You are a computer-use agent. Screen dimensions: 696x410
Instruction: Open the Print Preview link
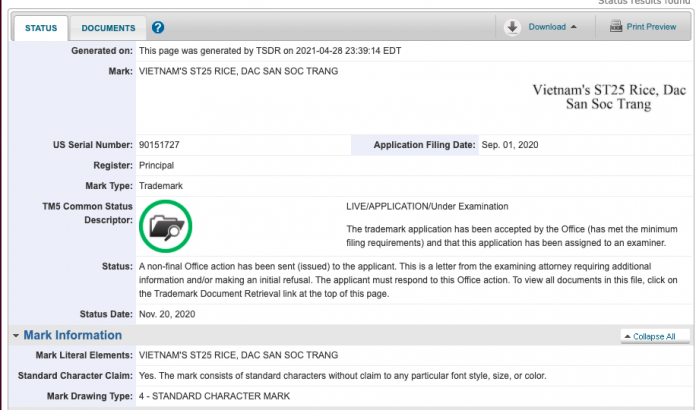point(651,27)
